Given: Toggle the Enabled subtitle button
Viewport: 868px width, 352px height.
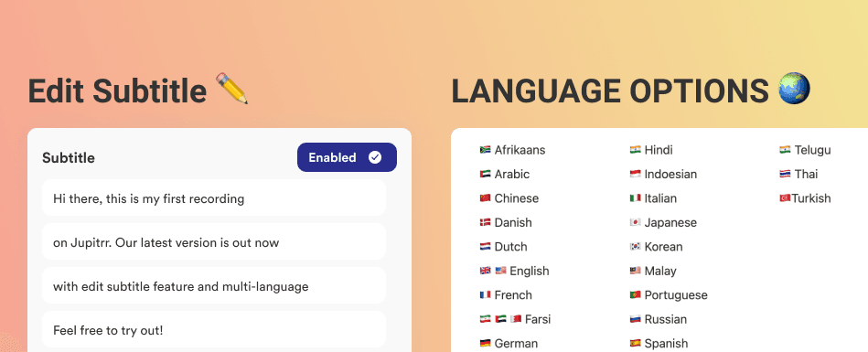Looking at the screenshot, I should click(347, 157).
